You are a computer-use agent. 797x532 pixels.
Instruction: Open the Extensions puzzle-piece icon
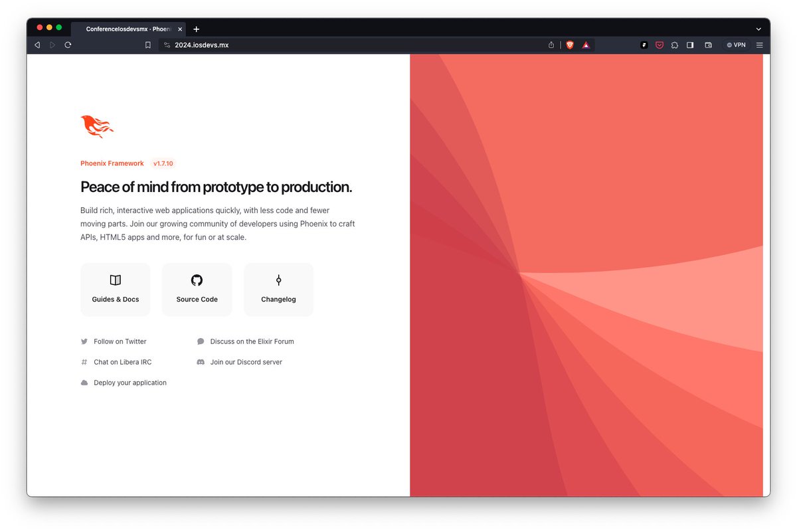coord(675,45)
